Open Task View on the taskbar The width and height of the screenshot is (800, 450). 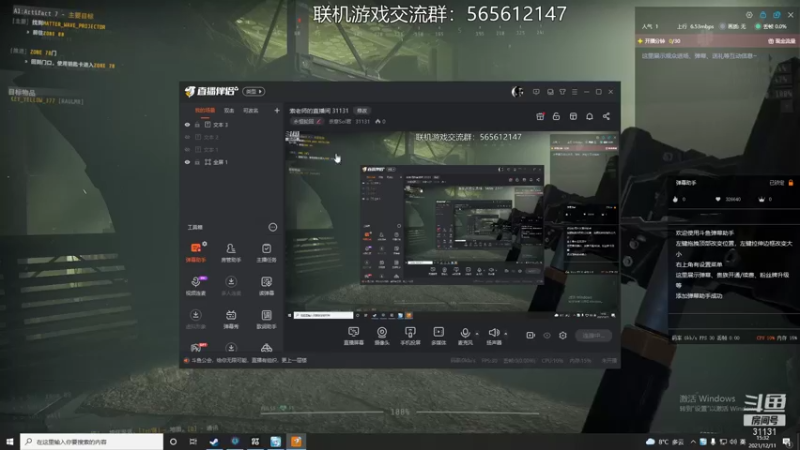[x=193, y=441]
